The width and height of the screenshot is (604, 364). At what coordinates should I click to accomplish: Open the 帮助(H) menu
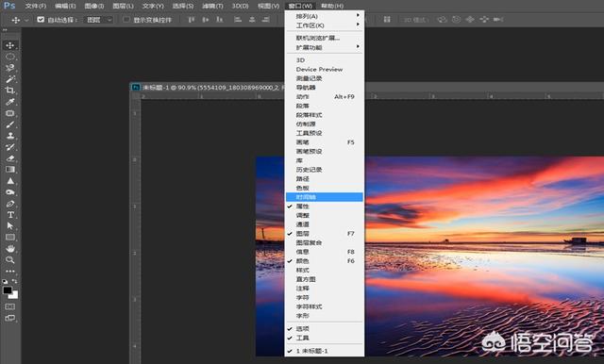coord(332,6)
